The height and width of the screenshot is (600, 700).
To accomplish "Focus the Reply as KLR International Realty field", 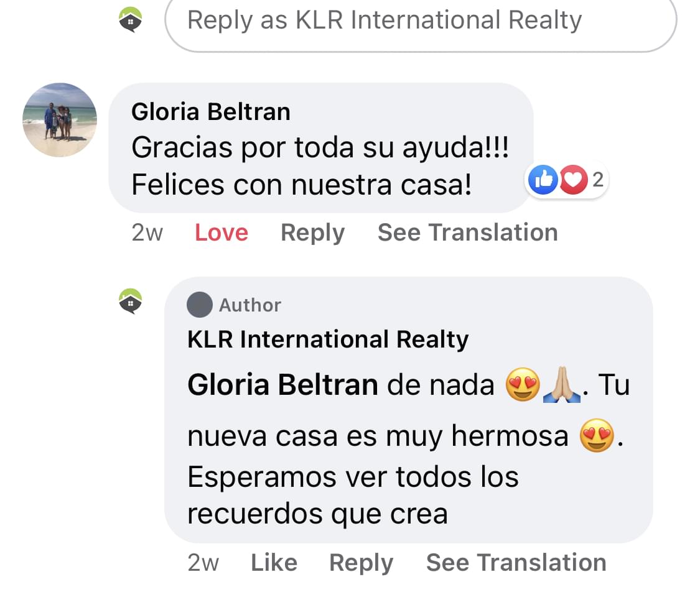I will (x=420, y=21).
